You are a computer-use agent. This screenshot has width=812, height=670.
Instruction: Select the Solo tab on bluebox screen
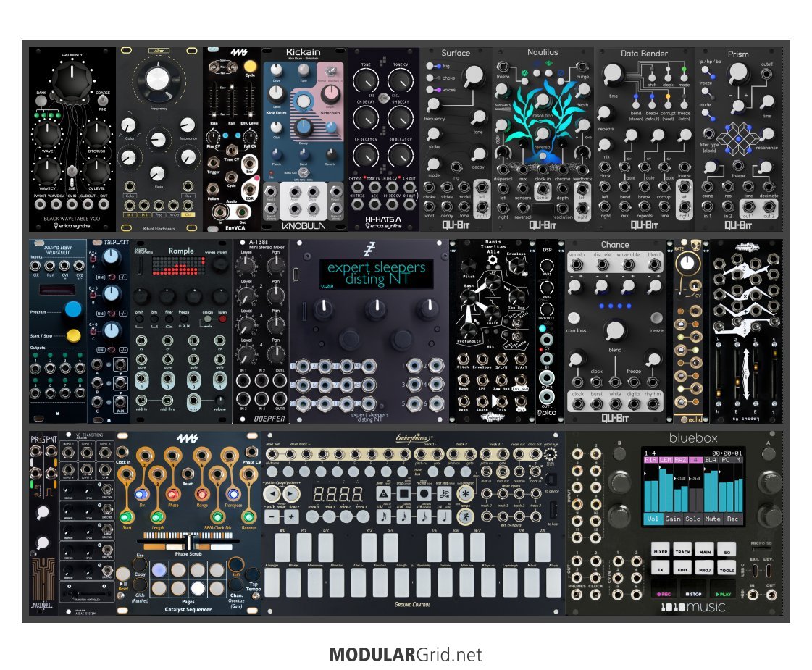[x=693, y=519]
